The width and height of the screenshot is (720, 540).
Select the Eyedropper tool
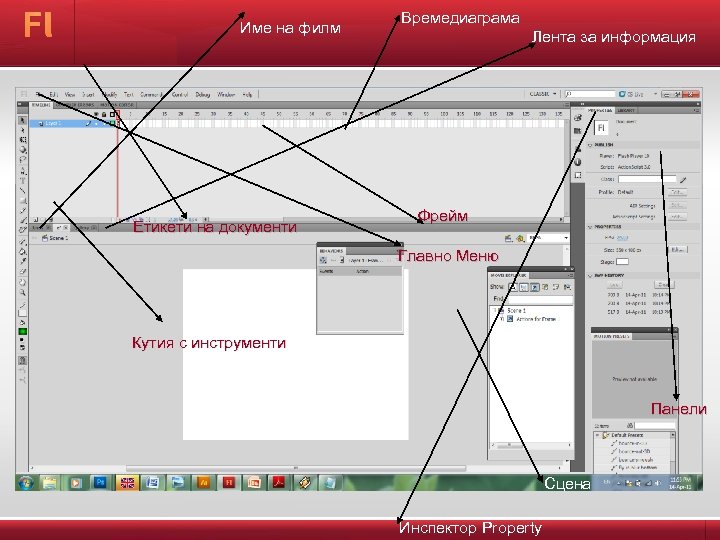(x=22, y=262)
